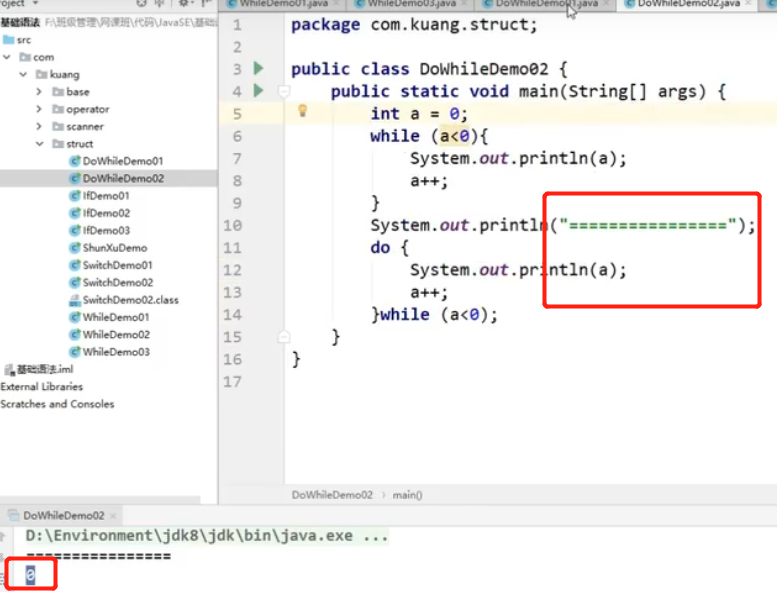Expand the operator package
This screenshot has height=592, width=777.
click(39, 109)
